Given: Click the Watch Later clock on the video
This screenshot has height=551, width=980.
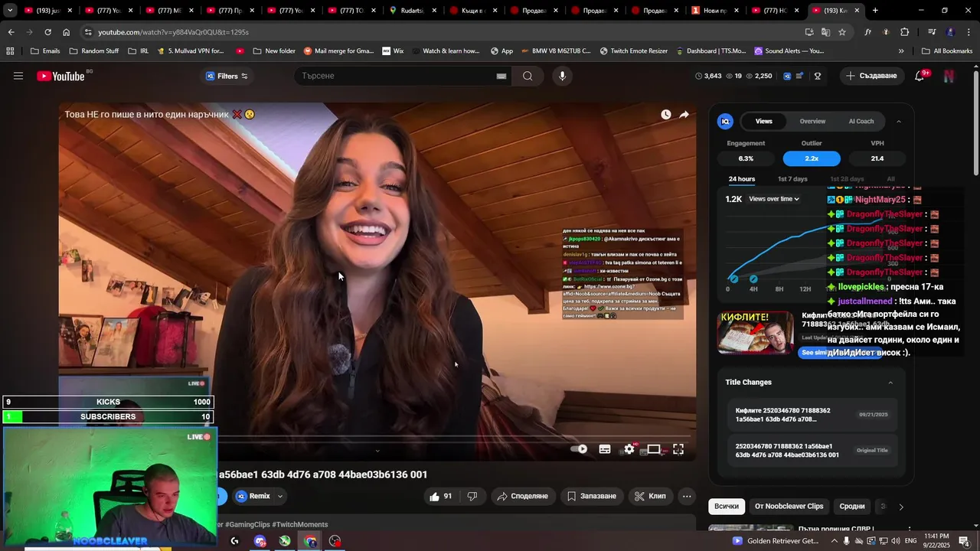Looking at the screenshot, I should 666,114.
